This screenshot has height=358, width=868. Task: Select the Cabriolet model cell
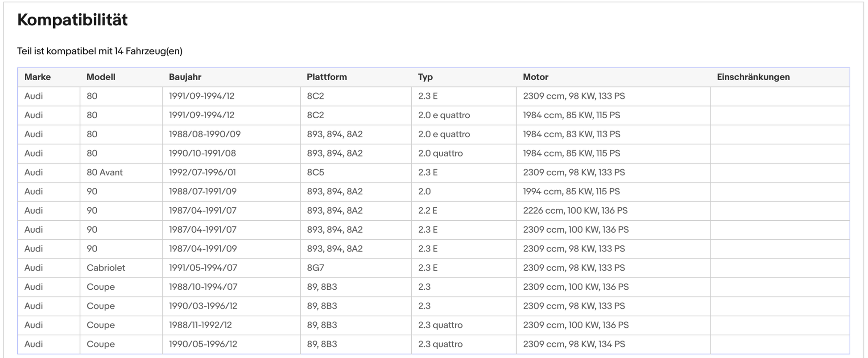click(106, 268)
